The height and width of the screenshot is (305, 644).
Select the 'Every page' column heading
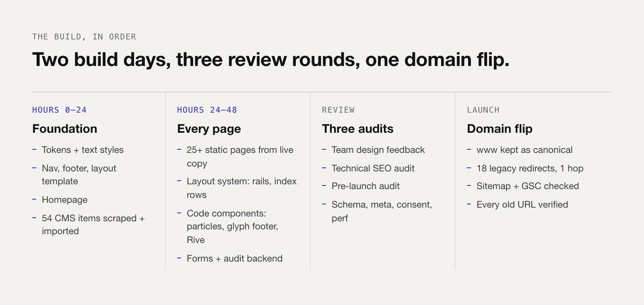(x=209, y=129)
